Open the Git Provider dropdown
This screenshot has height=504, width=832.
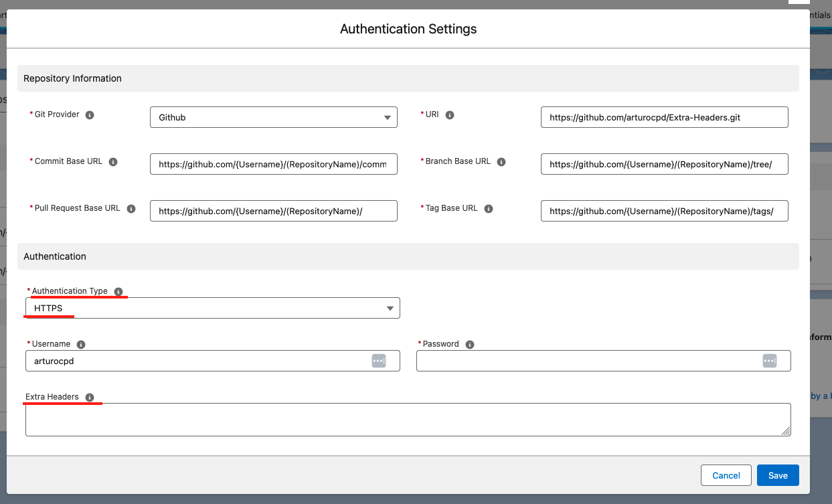tap(273, 117)
